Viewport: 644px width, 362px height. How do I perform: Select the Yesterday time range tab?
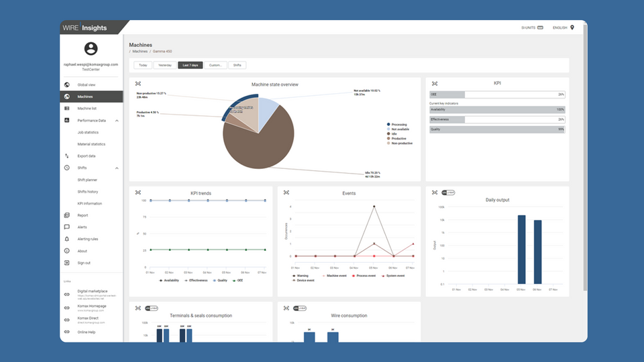tap(164, 65)
